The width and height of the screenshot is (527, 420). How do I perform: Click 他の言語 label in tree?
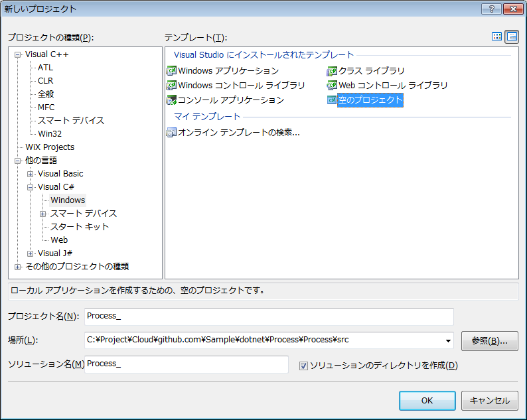coord(41,161)
